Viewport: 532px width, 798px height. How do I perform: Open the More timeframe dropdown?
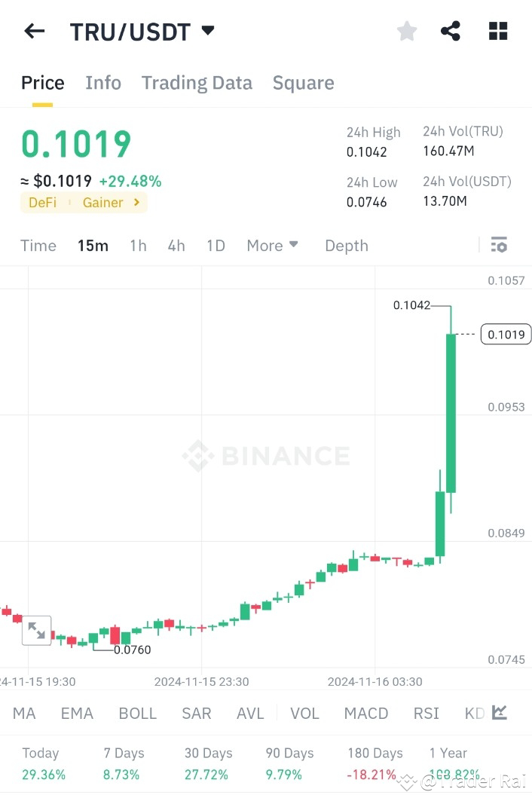pos(272,245)
